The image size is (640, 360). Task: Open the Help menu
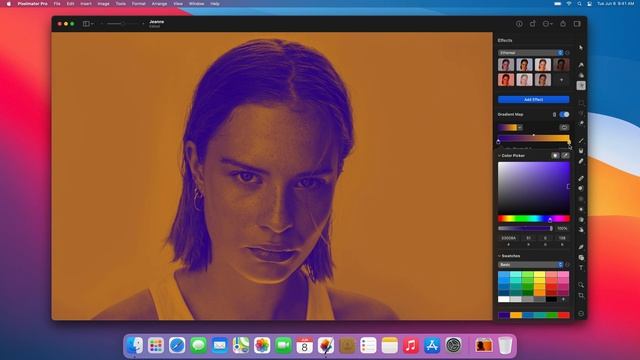tap(215, 4)
